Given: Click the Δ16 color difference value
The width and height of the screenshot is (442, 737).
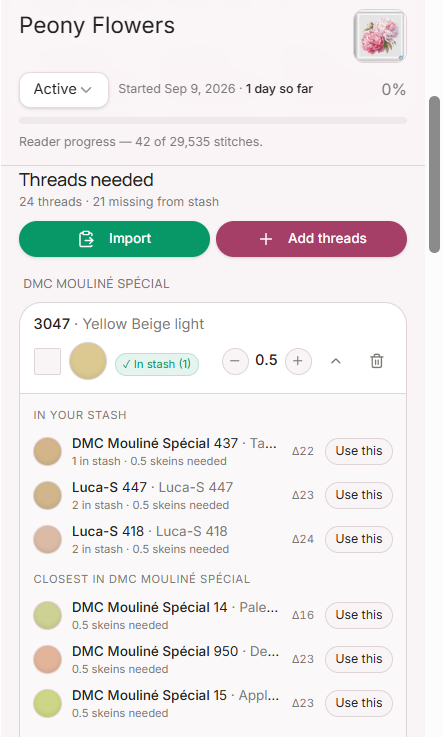Looking at the screenshot, I should click(x=303, y=615).
